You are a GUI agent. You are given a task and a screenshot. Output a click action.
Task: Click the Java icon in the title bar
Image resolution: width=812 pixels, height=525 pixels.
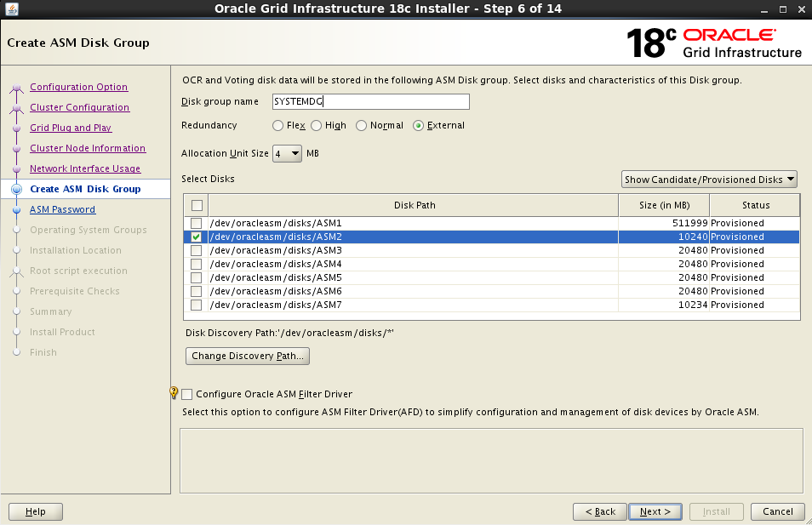coord(11,9)
